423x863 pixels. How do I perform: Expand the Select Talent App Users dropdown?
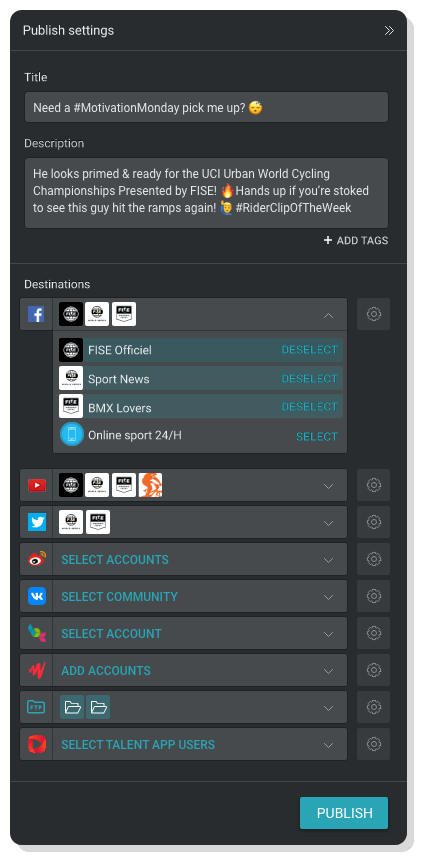[328, 745]
